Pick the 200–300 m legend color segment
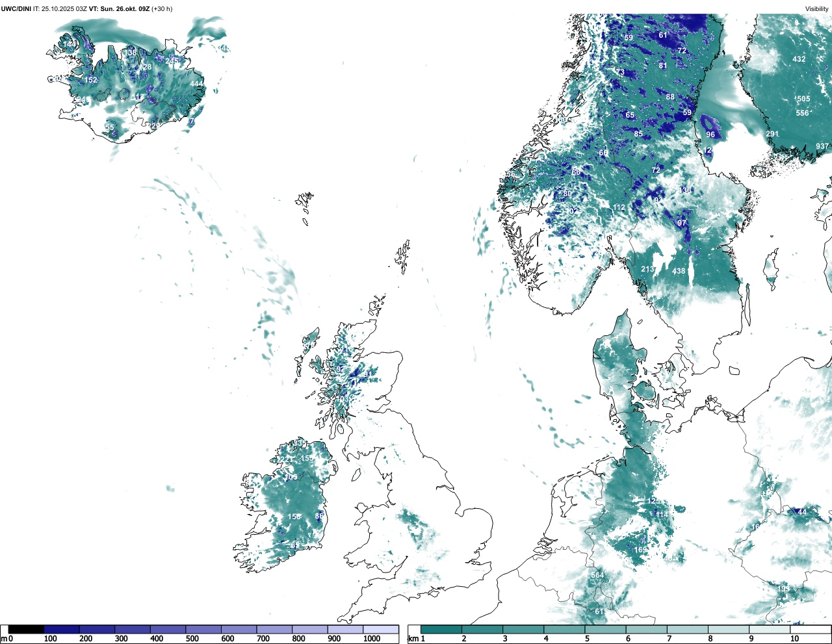 tap(97, 629)
